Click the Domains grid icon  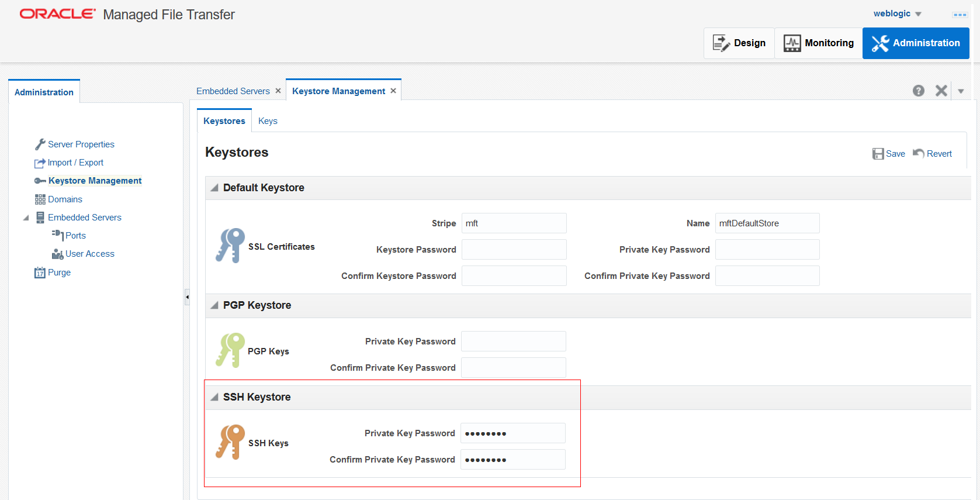coord(40,199)
